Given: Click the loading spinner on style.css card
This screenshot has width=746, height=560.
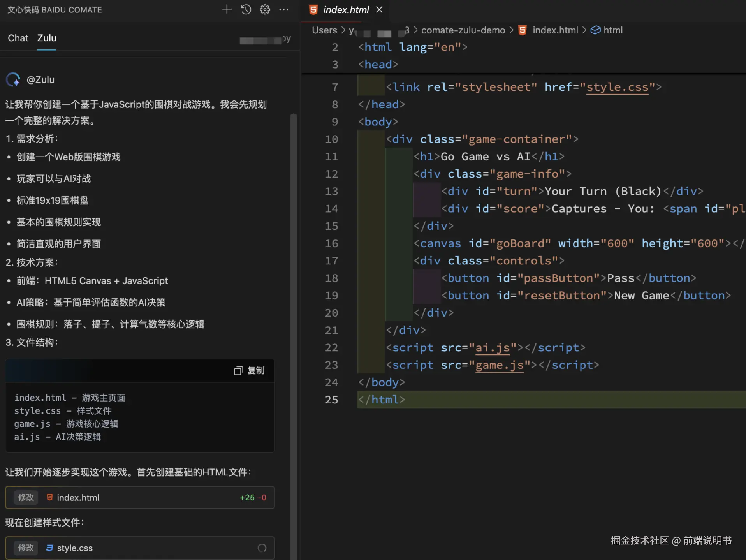Looking at the screenshot, I should [x=262, y=548].
